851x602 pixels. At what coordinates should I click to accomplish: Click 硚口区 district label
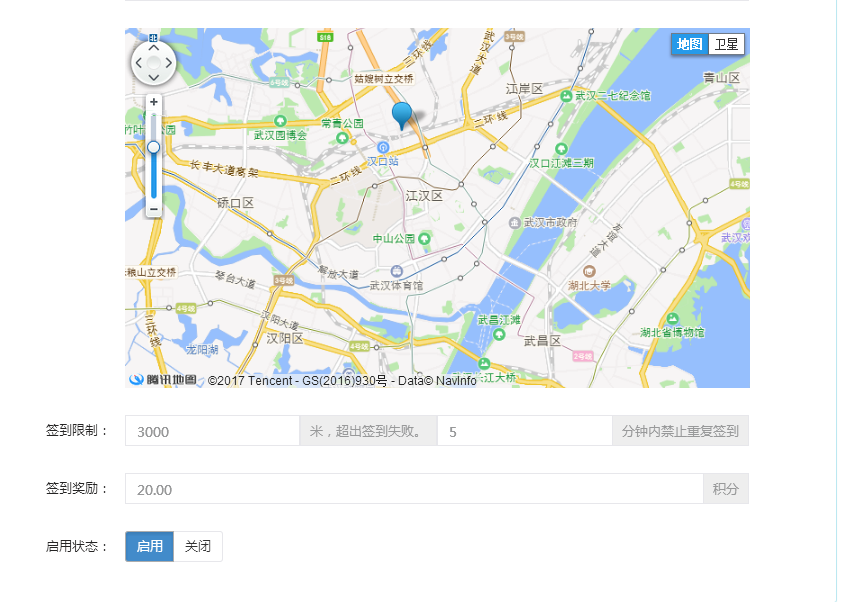[x=236, y=203]
